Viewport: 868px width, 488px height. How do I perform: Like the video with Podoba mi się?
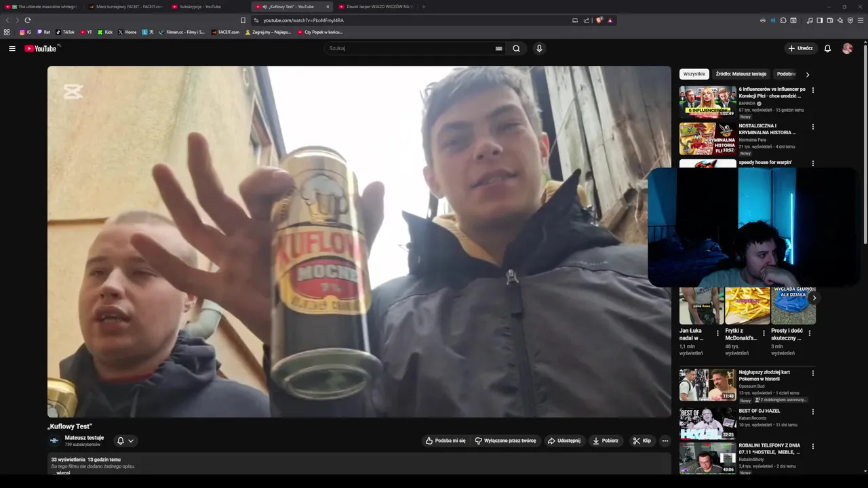446,441
